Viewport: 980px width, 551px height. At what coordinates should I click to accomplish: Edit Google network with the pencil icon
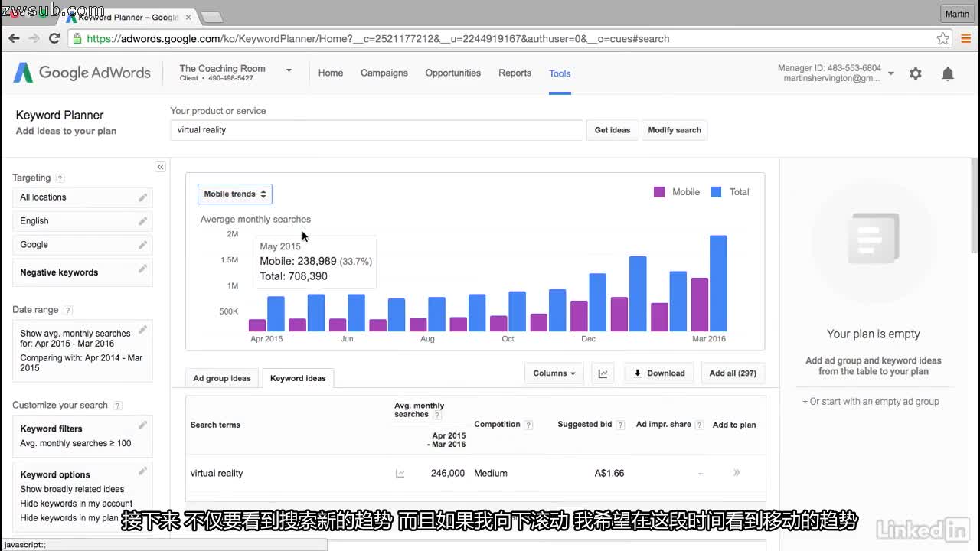[x=142, y=245]
